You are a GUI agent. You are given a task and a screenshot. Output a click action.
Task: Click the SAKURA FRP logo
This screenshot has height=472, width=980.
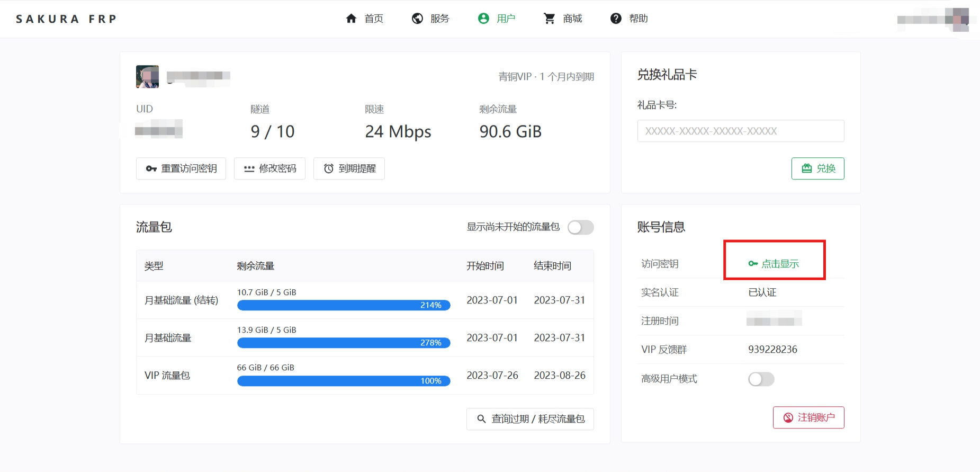click(x=66, y=19)
